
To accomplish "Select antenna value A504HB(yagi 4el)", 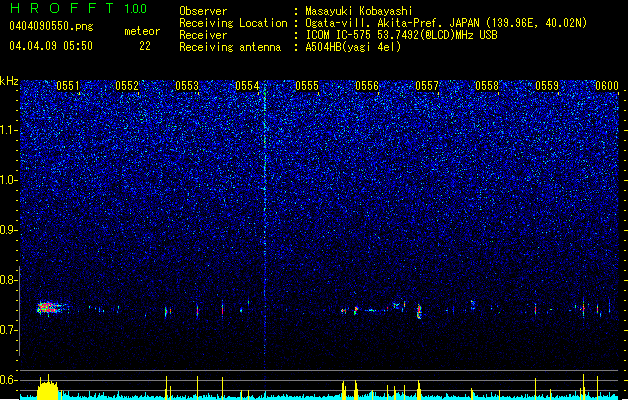I will [x=353, y=47].
